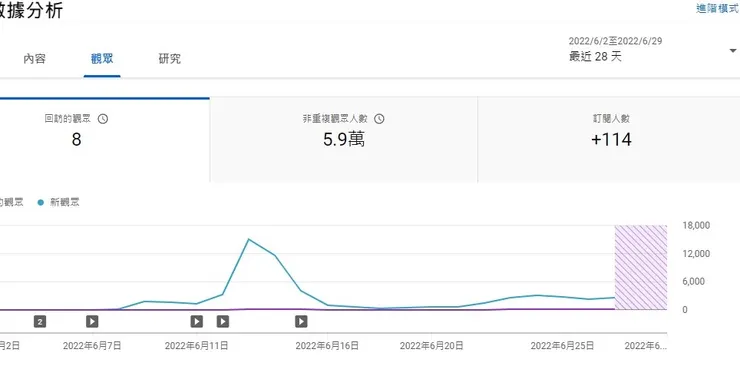
Task: Click the clock icon beside 非重複觀眾人數
Action: click(x=379, y=119)
